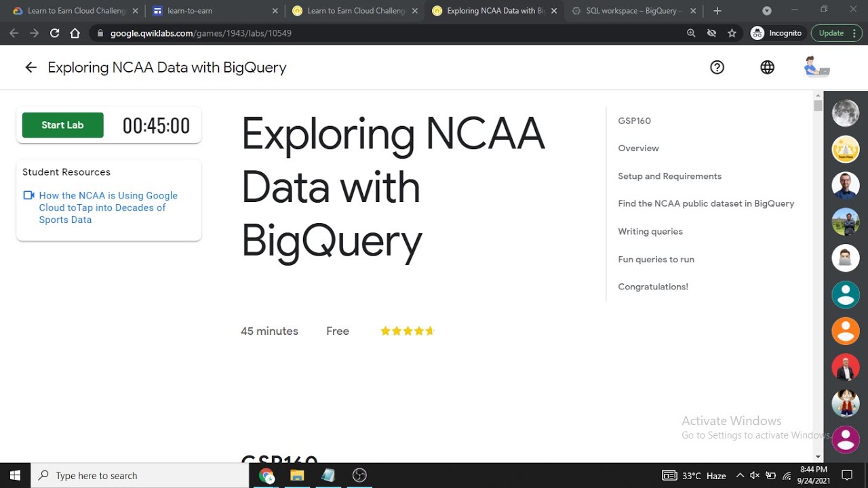
Task: Open the moon avatar in right sidebar
Action: [x=846, y=113]
